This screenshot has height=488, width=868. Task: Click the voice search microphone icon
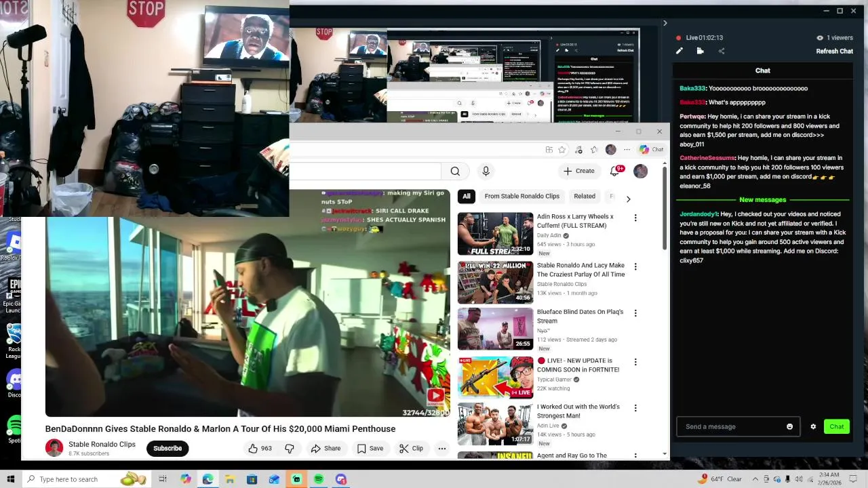point(486,171)
